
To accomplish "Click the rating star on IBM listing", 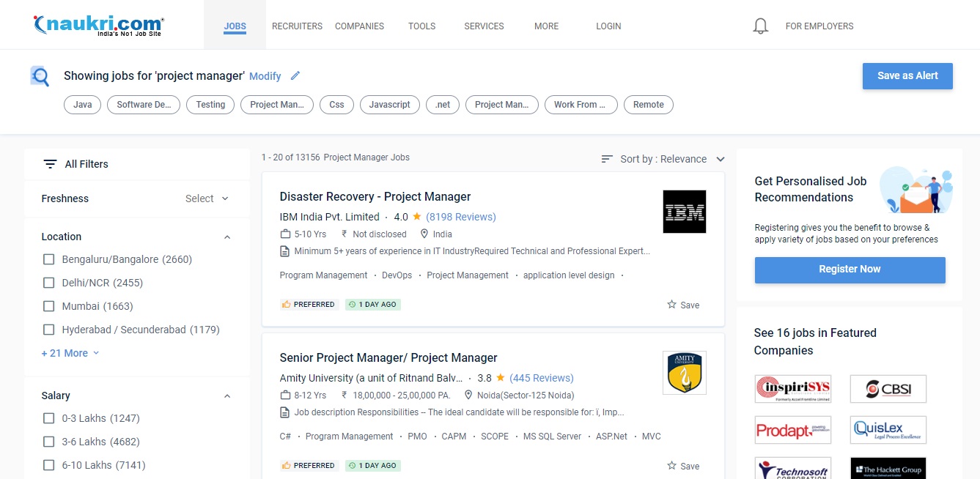I will [x=417, y=217].
